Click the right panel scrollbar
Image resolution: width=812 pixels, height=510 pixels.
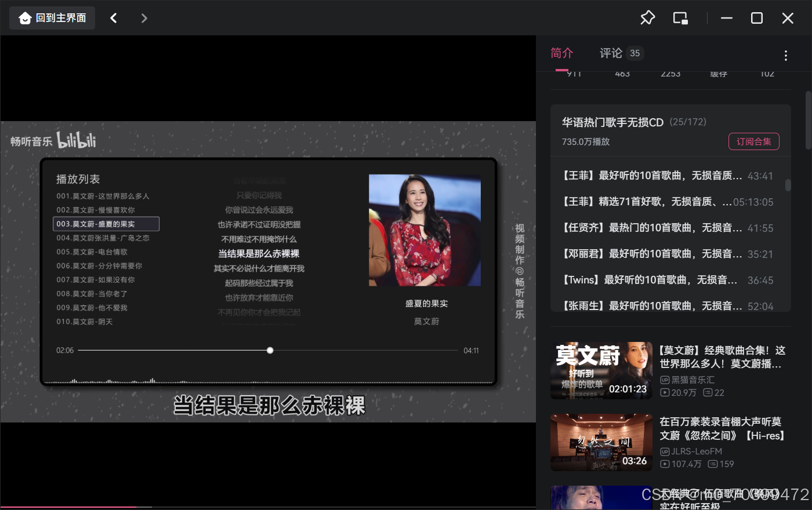click(809, 120)
